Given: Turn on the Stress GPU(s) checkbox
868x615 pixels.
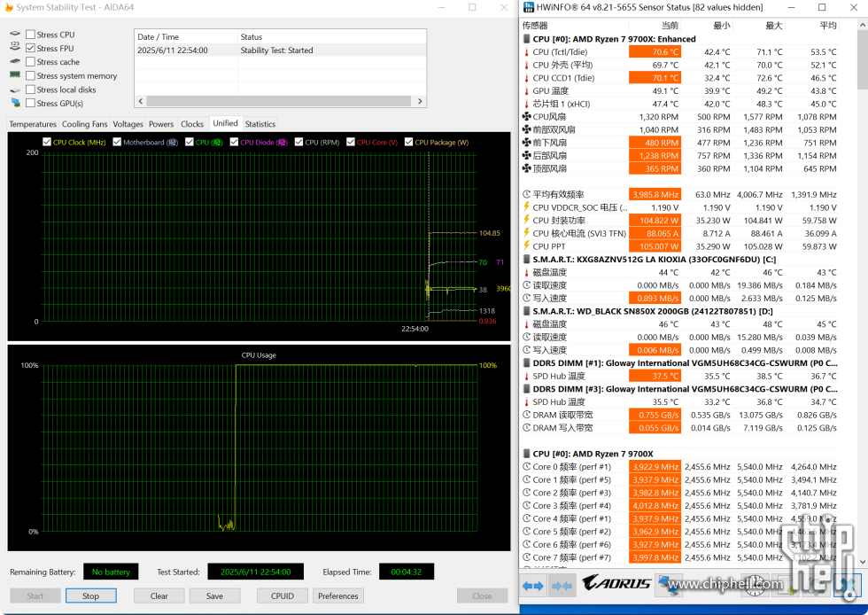Looking at the screenshot, I should (x=30, y=103).
